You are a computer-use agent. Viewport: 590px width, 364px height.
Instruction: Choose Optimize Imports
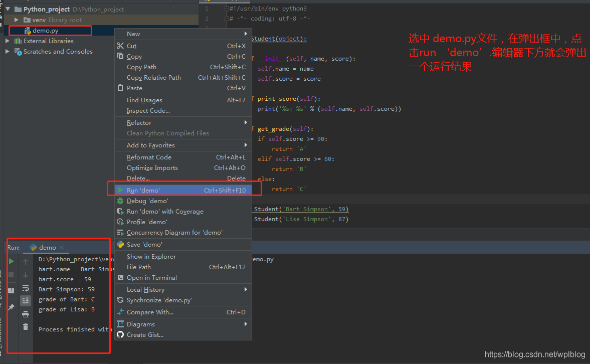183,167
